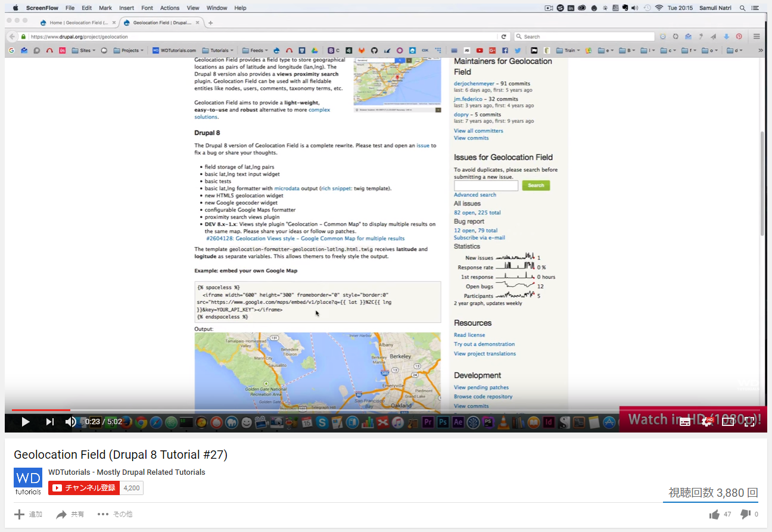
Task: Open the View all committers link
Action: [x=478, y=130]
